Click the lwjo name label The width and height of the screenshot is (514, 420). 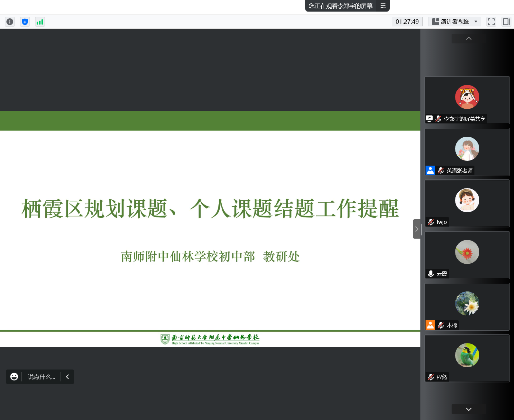point(442,222)
